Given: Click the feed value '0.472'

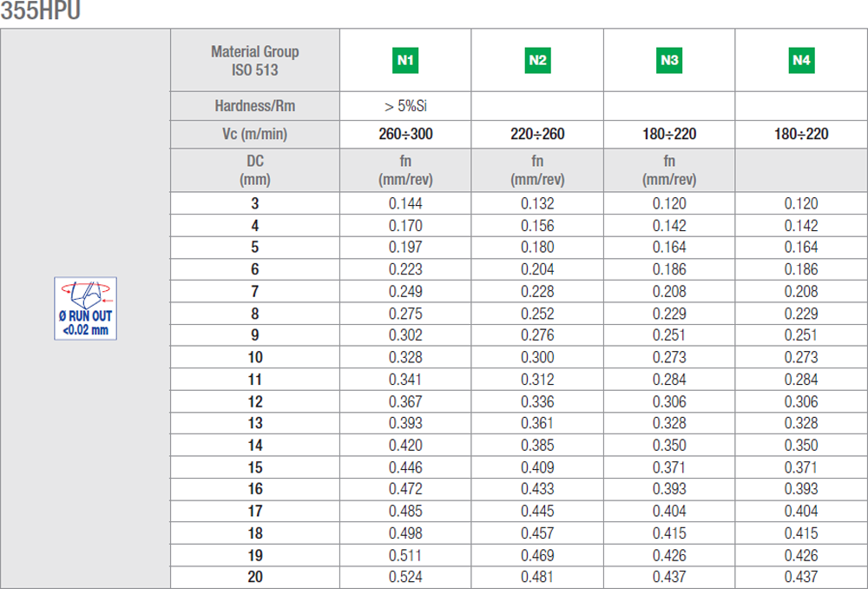Looking at the screenshot, I should click(x=405, y=489).
